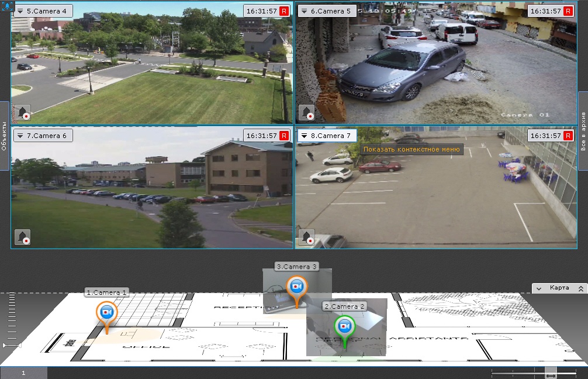Viewport: 588px width, 379px height.
Task: Select the Camera 1 marker on the map
Action: (x=106, y=313)
